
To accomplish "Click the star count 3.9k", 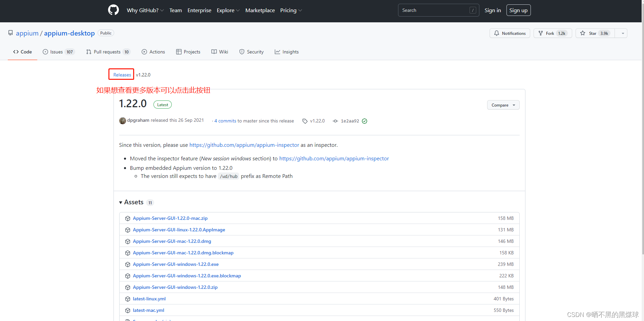I will [x=604, y=33].
